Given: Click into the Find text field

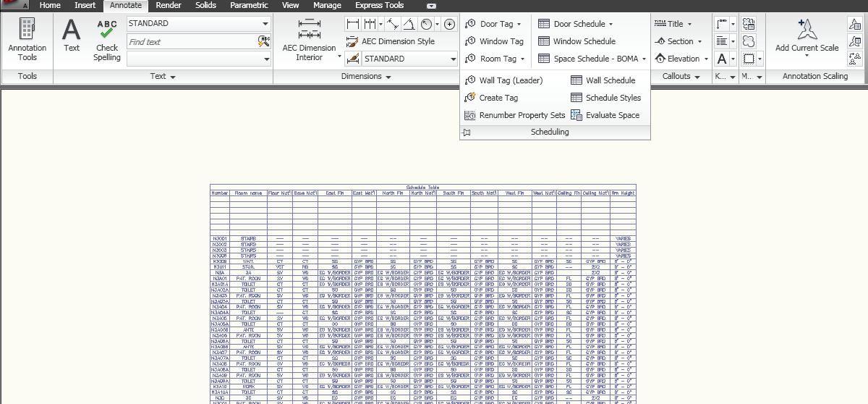Looking at the screenshot, I should point(192,42).
